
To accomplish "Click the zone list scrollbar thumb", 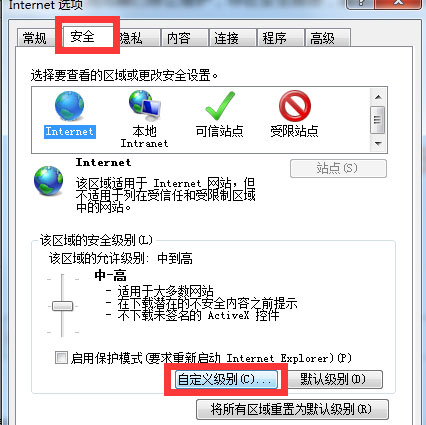I will click(x=378, y=119).
